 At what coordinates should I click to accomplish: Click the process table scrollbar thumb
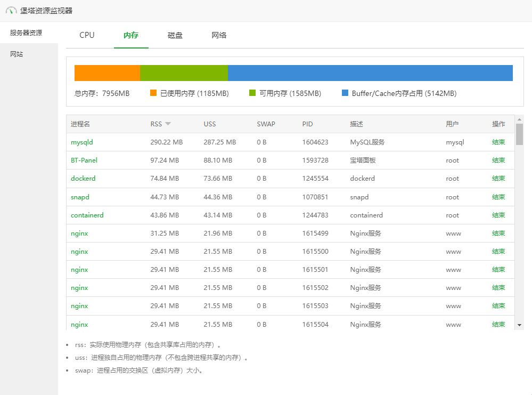pos(519,134)
